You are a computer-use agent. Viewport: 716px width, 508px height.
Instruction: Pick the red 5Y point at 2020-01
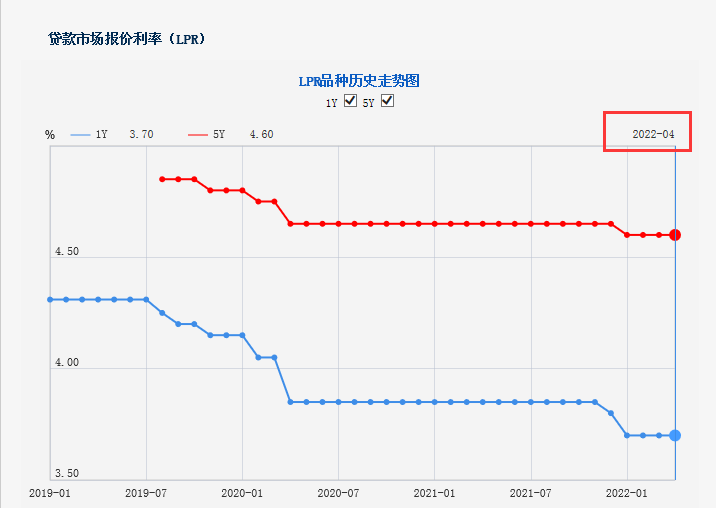click(x=242, y=190)
